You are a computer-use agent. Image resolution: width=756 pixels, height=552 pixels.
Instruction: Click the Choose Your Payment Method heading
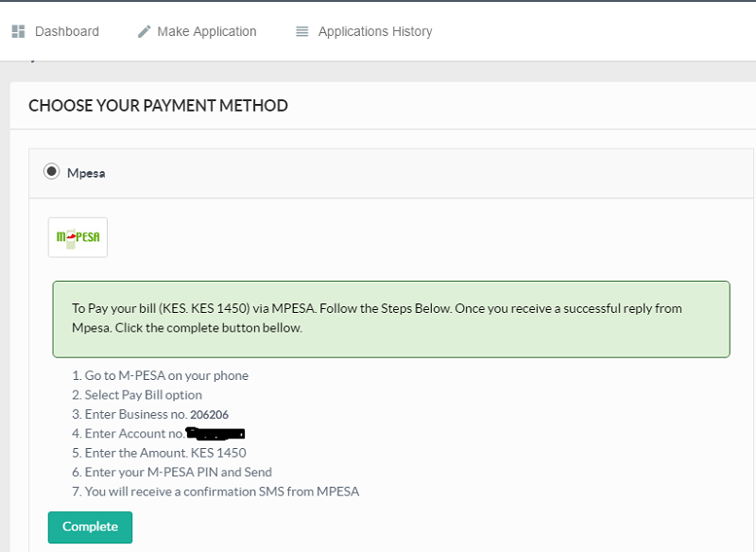(x=158, y=106)
